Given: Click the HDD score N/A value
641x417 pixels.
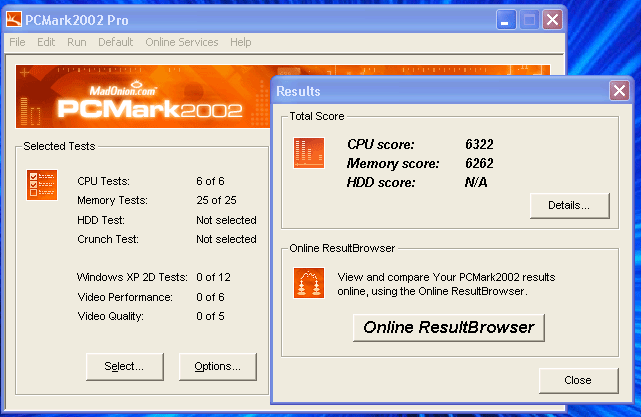Looking at the screenshot, I should coord(476,182).
